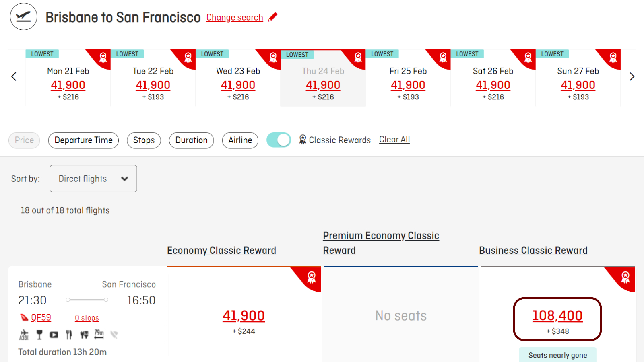Toggle the Classic Rewards switch off

point(279,140)
